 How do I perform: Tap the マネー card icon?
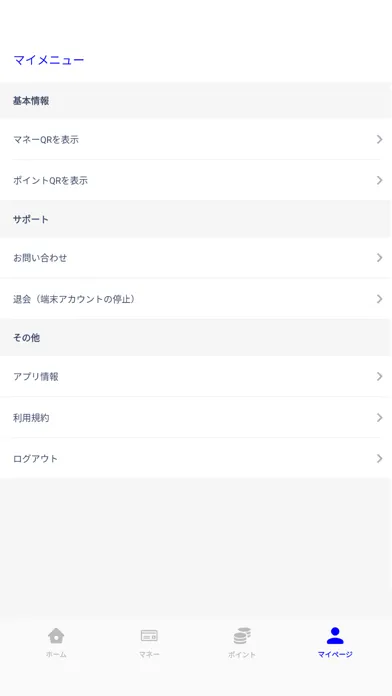click(x=149, y=636)
